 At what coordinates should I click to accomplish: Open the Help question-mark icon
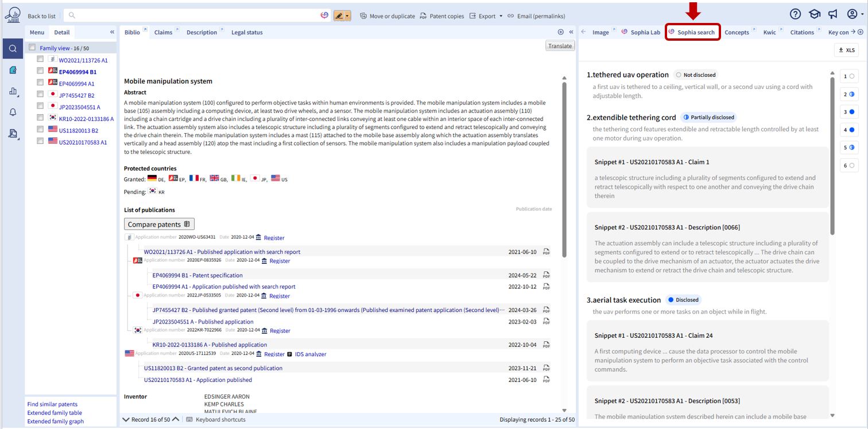[795, 14]
